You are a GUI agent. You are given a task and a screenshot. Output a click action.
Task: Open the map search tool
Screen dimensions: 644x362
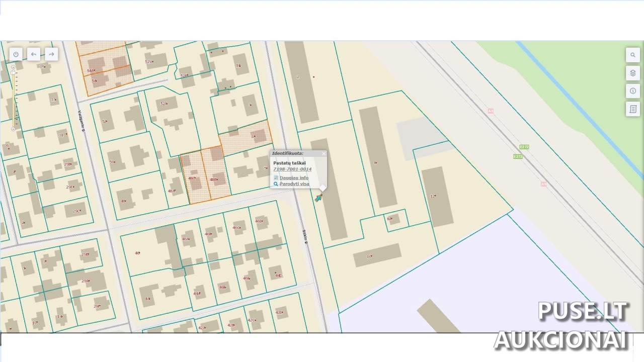coord(632,55)
